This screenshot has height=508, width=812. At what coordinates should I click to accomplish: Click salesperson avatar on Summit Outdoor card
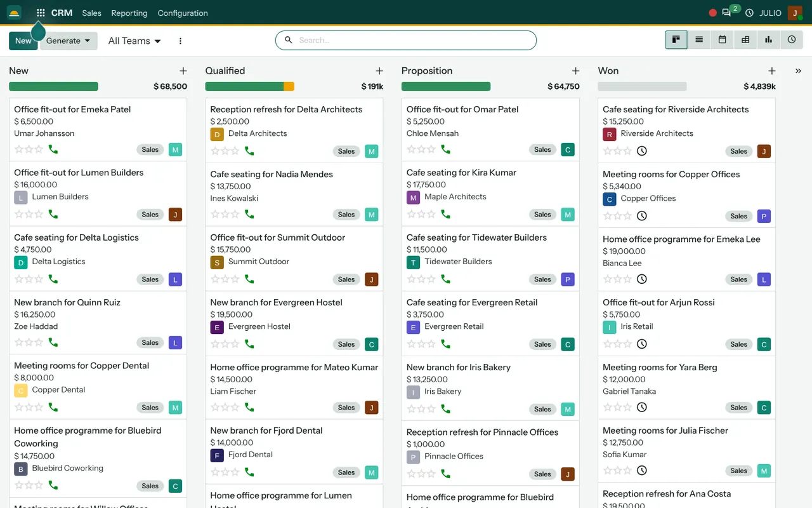pyautogui.click(x=372, y=279)
